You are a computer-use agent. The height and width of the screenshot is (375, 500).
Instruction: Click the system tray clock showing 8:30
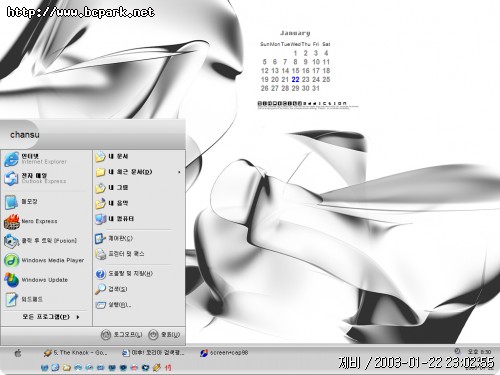(x=479, y=352)
